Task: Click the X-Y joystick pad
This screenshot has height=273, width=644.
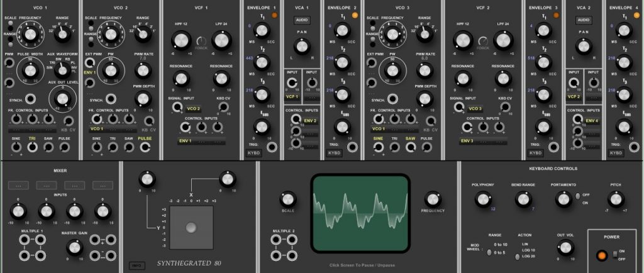Action: point(191,228)
